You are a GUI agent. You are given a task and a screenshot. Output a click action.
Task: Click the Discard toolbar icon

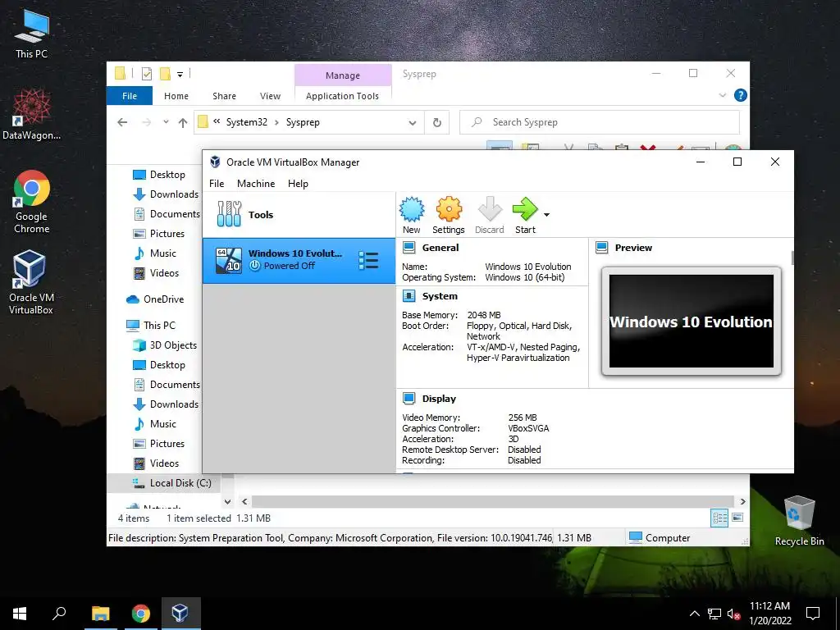489,216
